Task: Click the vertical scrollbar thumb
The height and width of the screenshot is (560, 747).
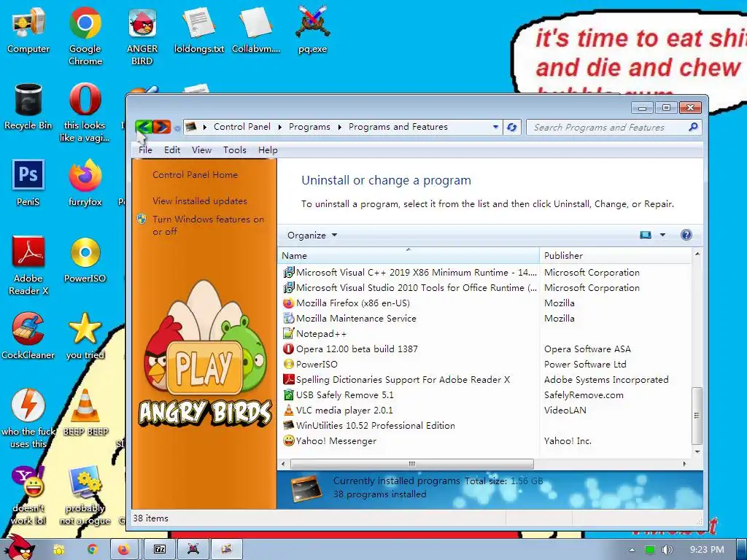Action: [697, 416]
